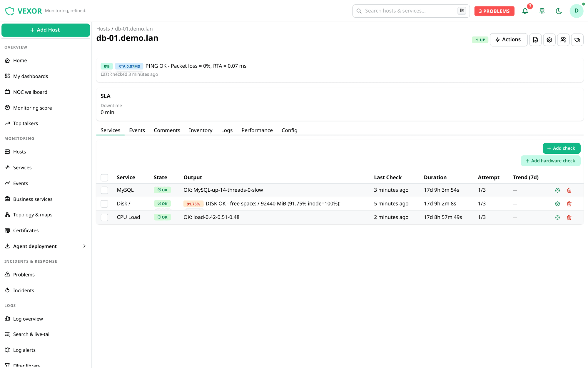The image size is (588, 368).
Task: Open user avatar menu D
Action: (577, 11)
